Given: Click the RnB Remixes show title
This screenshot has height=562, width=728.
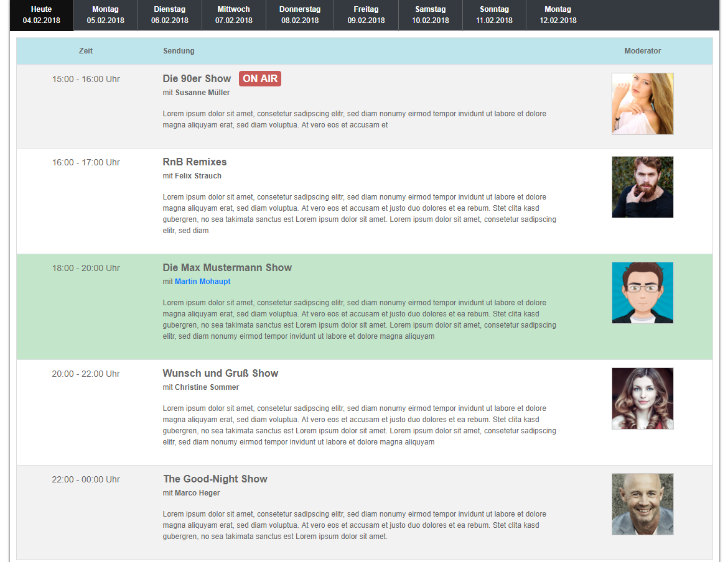Looking at the screenshot, I should coord(195,162).
